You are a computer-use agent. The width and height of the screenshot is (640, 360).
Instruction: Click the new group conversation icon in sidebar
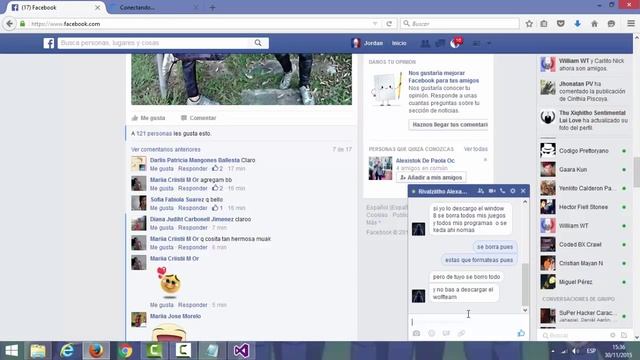point(624,335)
